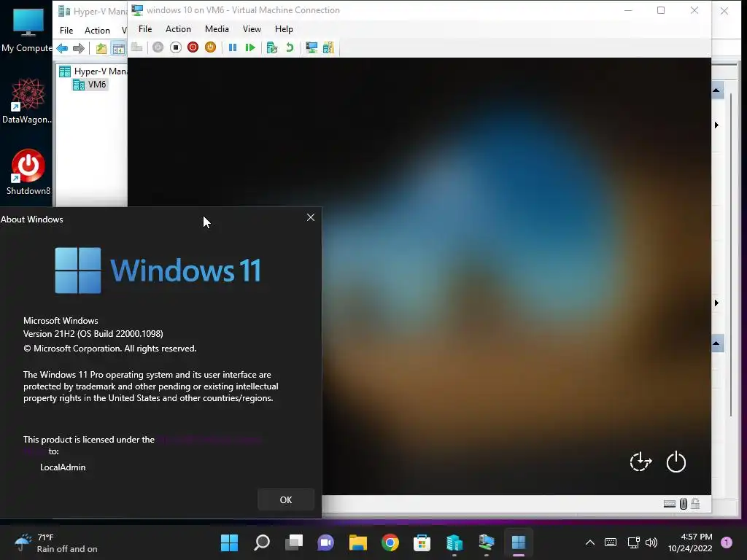Open taskbar Search
Screen dimensions: 747x560
pyautogui.click(x=262, y=542)
